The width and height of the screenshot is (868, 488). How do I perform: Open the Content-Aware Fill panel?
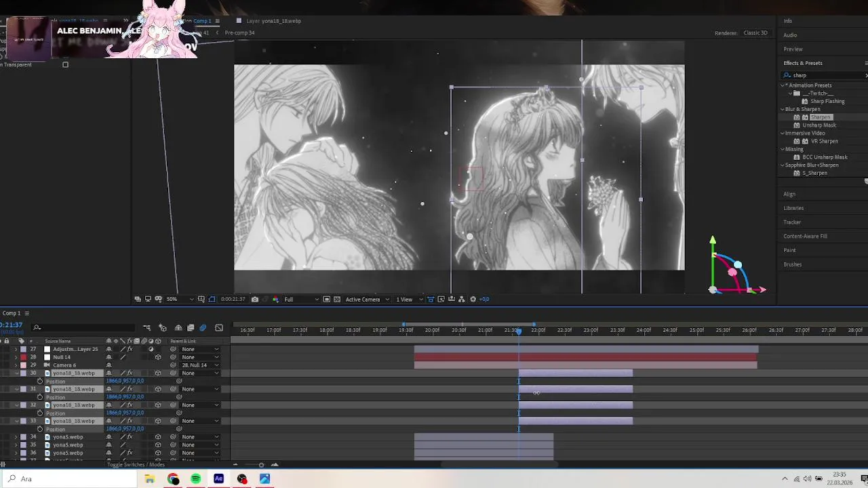[x=805, y=237]
